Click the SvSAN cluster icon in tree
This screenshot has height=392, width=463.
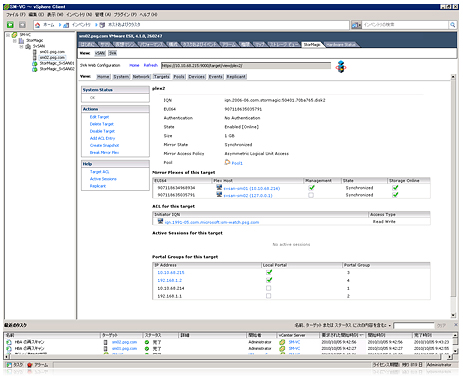(28, 46)
